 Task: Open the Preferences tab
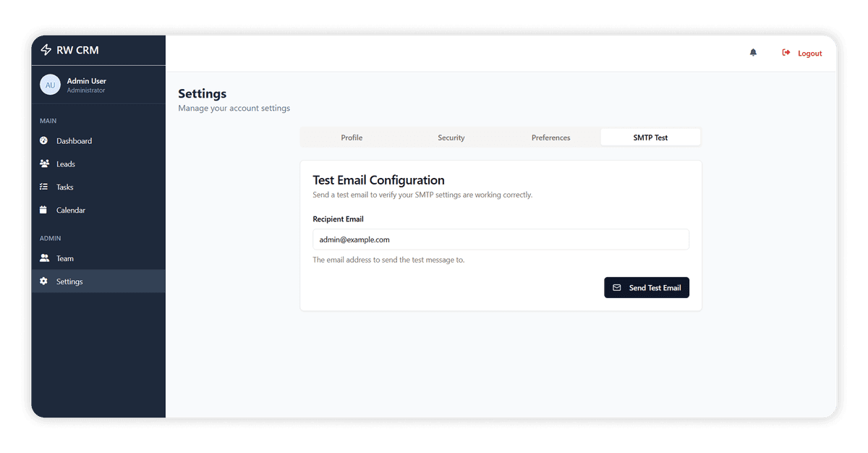click(550, 137)
